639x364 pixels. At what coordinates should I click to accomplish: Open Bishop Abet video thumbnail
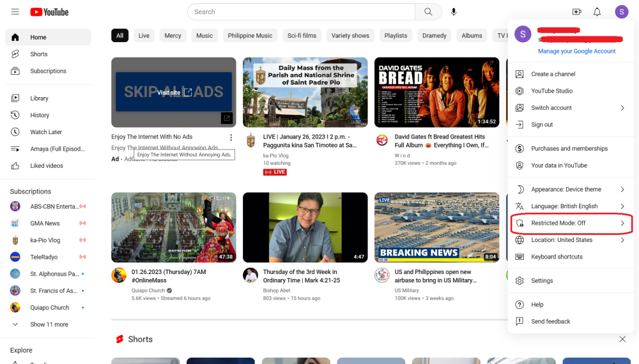pyautogui.click(x=305, y=227)
